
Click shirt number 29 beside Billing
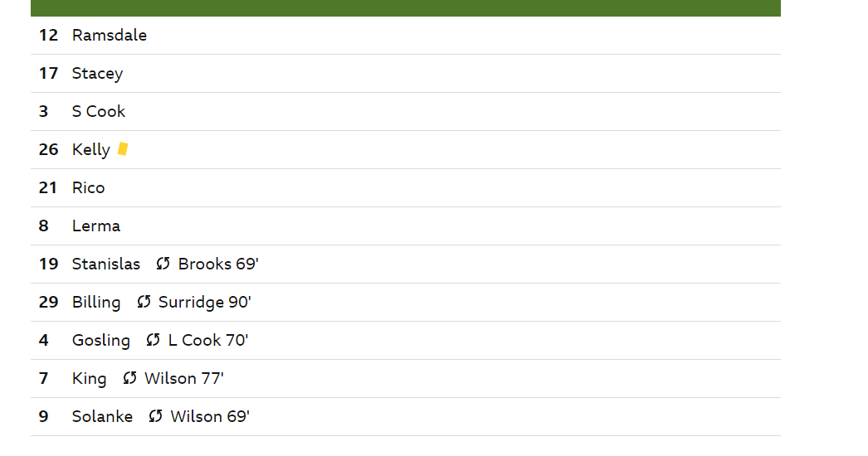coord(48,302)
